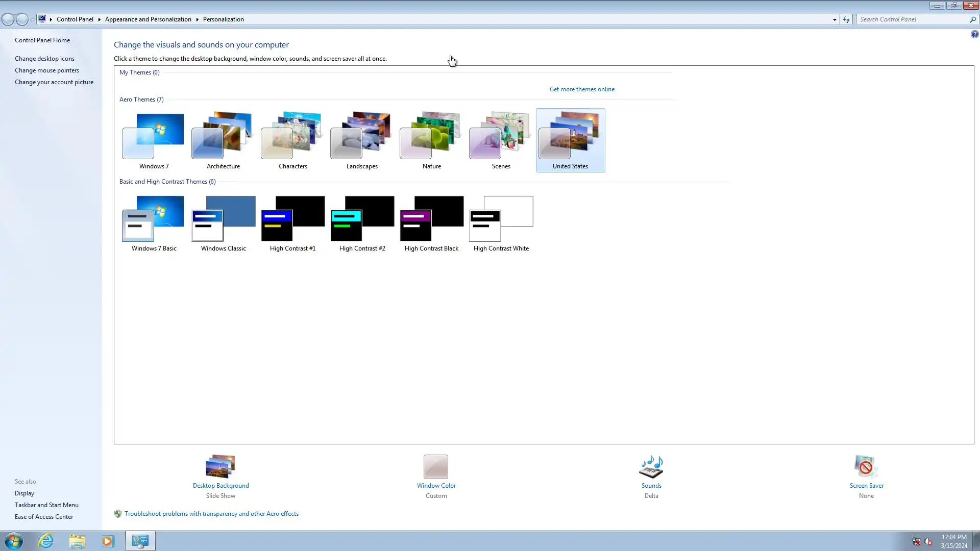Click the address bar refresh icon
The image size is (980, 551).
coord(846,19)
